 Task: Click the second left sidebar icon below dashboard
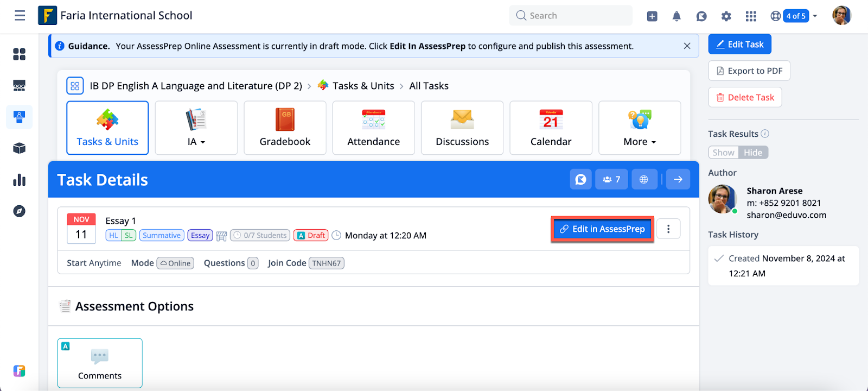(20, 86)
